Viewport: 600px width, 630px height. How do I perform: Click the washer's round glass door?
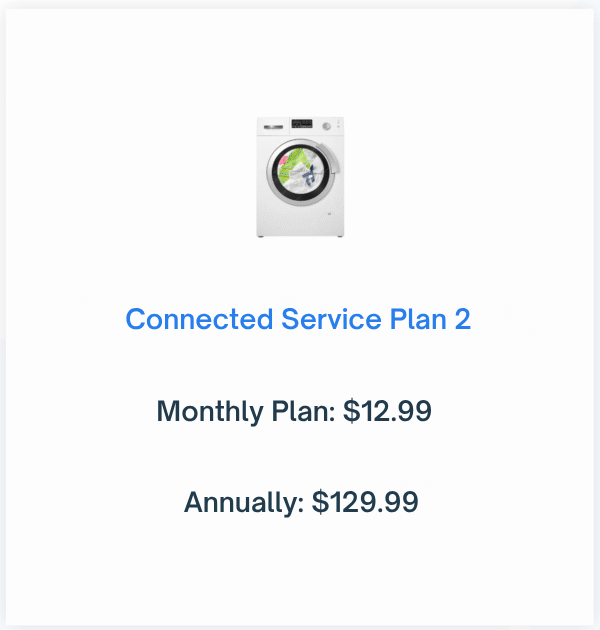pos(301,173)
